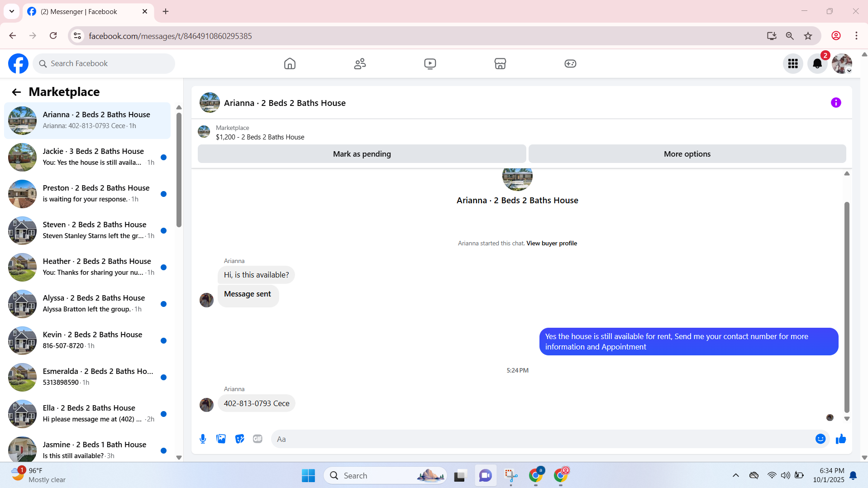Click the $1,200 listing thumbnail in header
Image resolution: width=868 pixels, height=488 pixels.
[x=204, y=132]
